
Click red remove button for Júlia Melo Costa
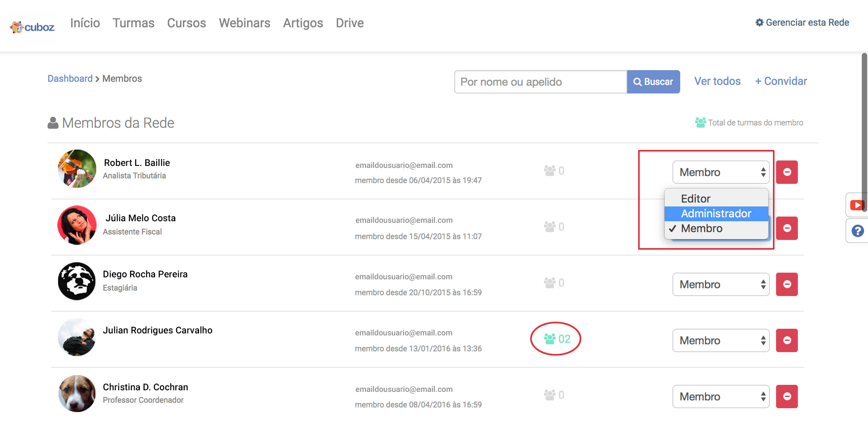tap(787, 228)
